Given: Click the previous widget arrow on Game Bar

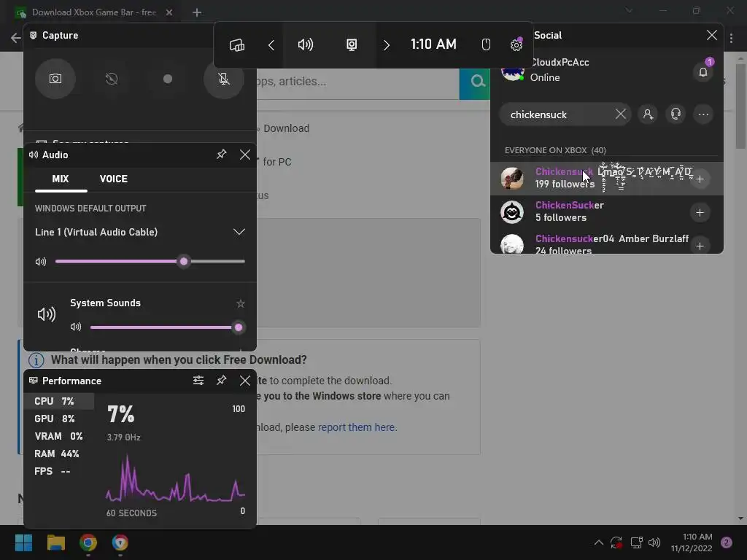Looking at the screenshot, I should click(271, 44).
